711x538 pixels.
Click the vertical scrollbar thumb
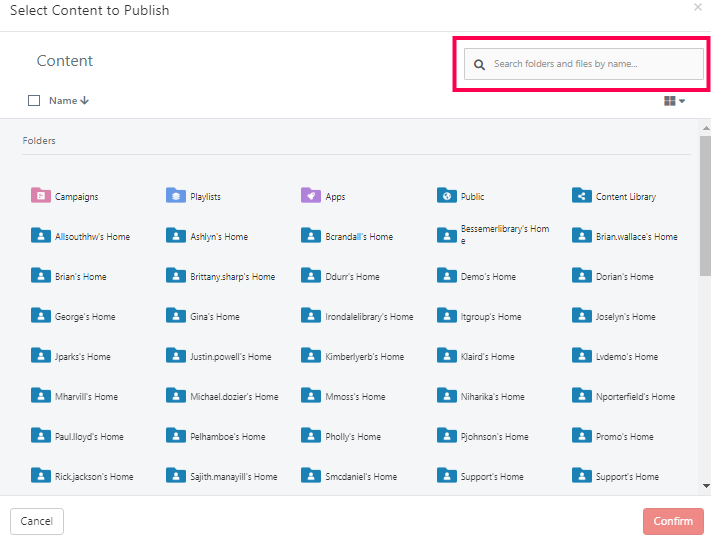click(705, 206)
